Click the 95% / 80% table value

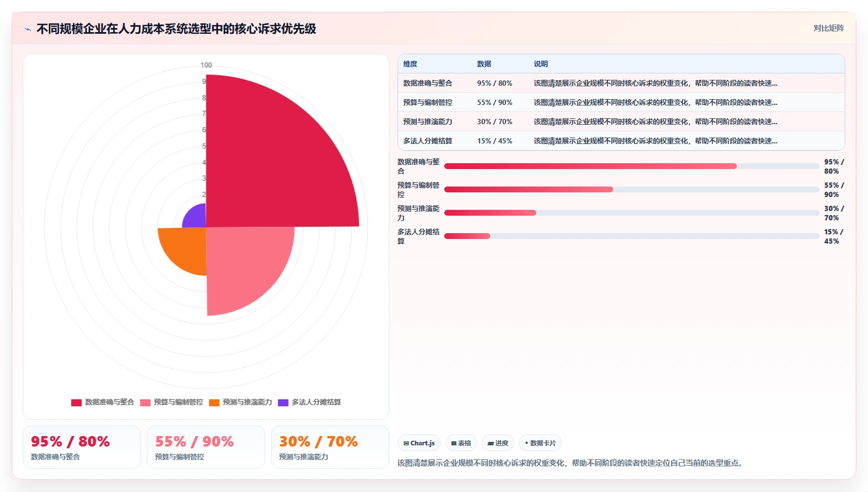point(494,83)
